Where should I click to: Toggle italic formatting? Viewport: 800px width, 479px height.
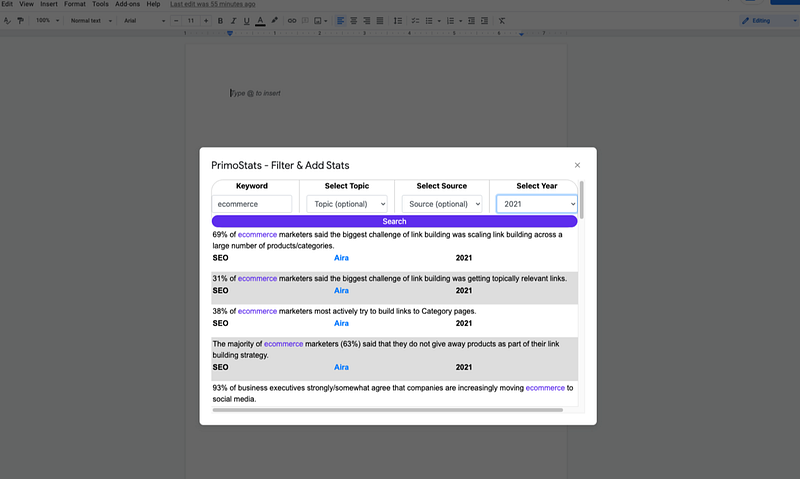[x=233, y=21]
